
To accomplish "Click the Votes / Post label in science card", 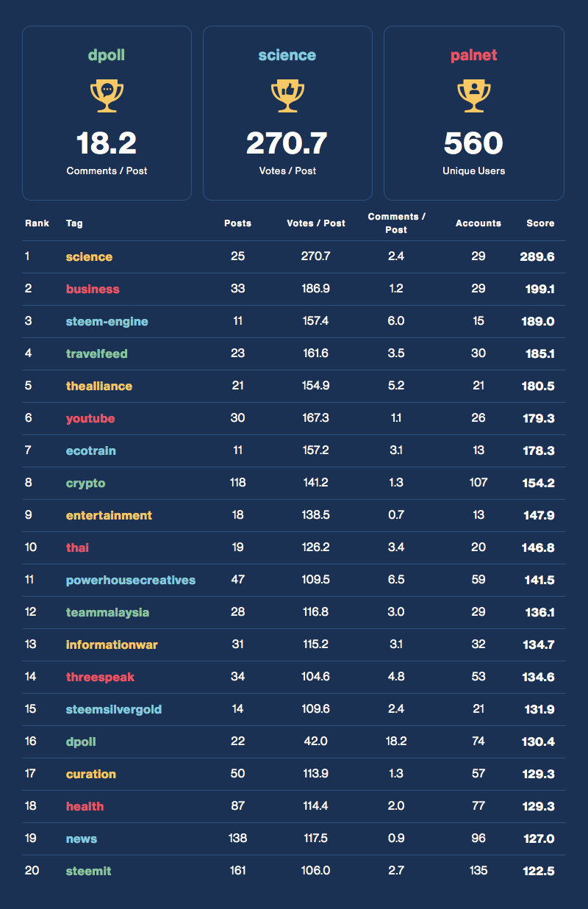I will point(287,170).
